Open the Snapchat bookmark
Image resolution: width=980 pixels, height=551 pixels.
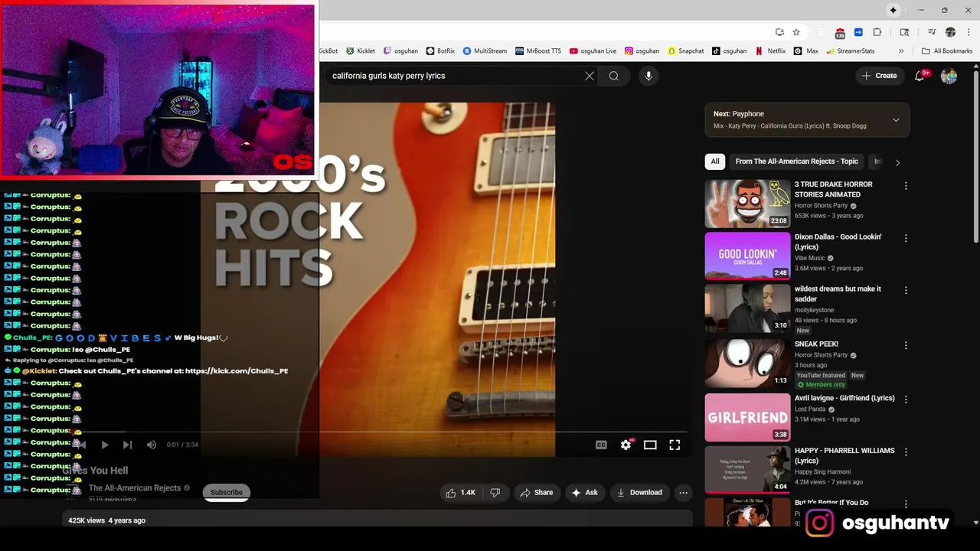(x=685, y=51)
